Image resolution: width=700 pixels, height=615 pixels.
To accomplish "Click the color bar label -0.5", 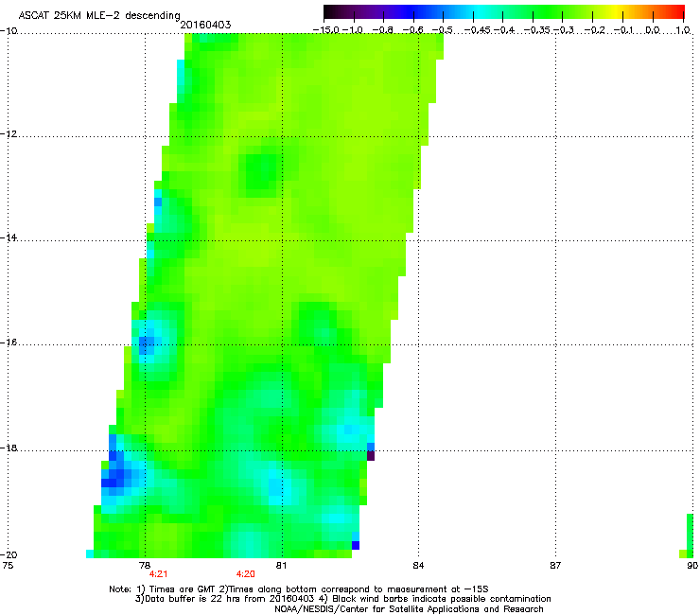I will coord(444,30).
